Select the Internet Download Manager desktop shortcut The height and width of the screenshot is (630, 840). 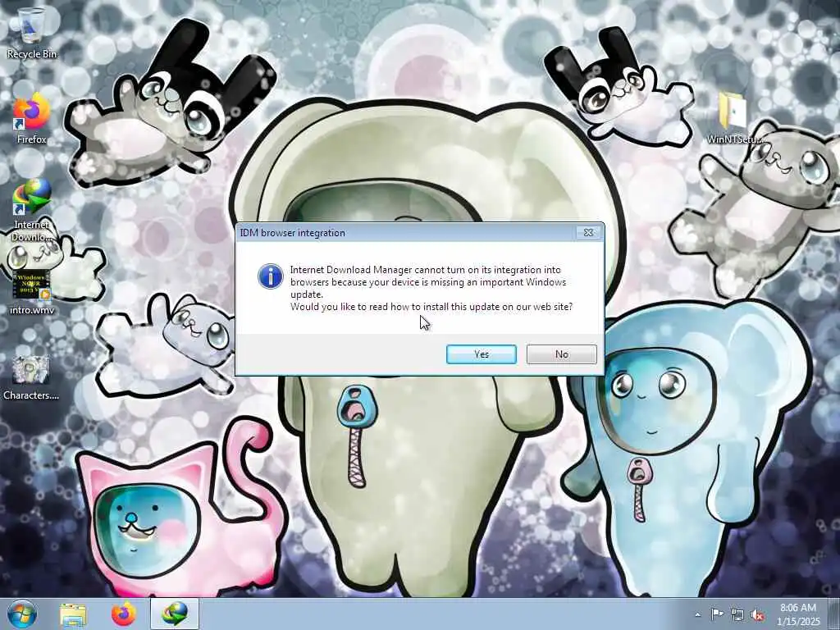point(32,211)
